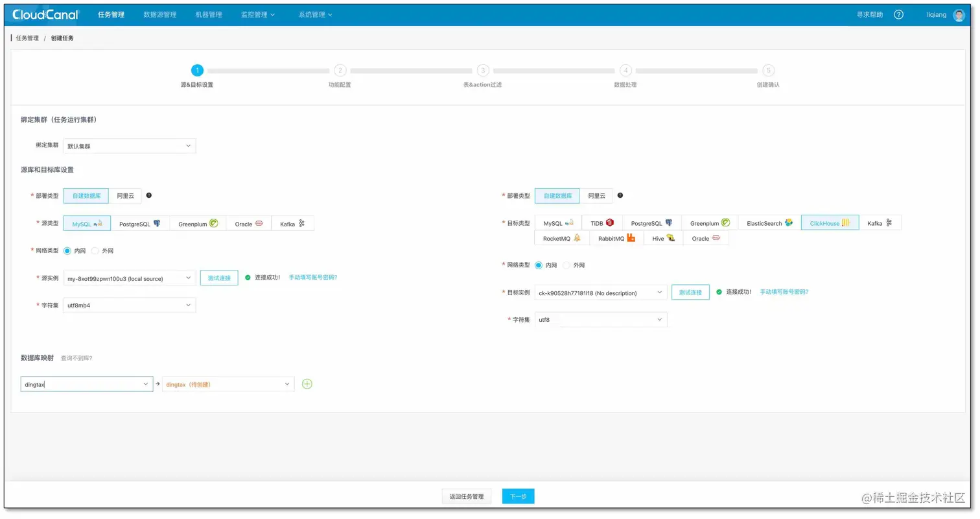
Task: Choose TiDB as the target type
Action: [602, 223]
